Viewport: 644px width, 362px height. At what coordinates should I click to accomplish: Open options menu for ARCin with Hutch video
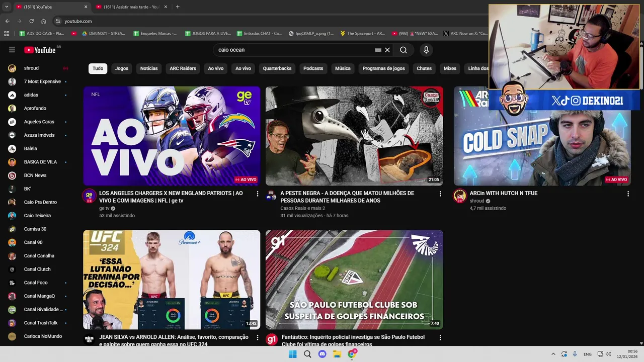click(628, 194)
